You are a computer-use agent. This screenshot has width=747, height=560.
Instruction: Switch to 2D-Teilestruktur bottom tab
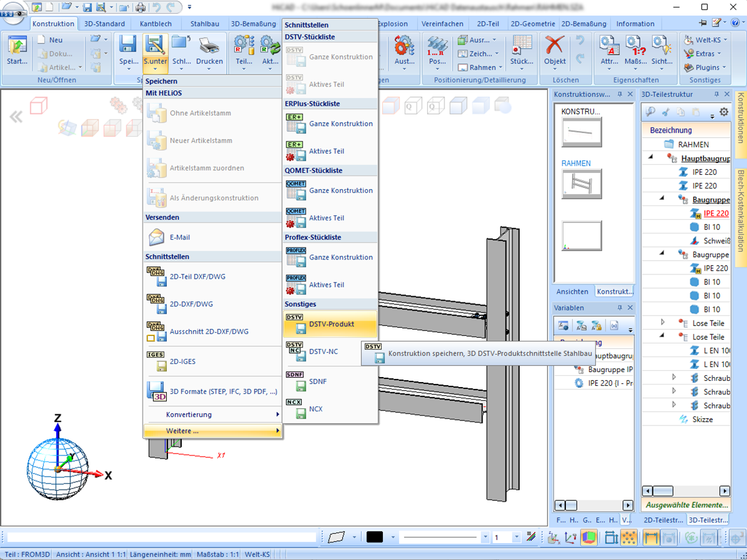click(x=663, y=520)
